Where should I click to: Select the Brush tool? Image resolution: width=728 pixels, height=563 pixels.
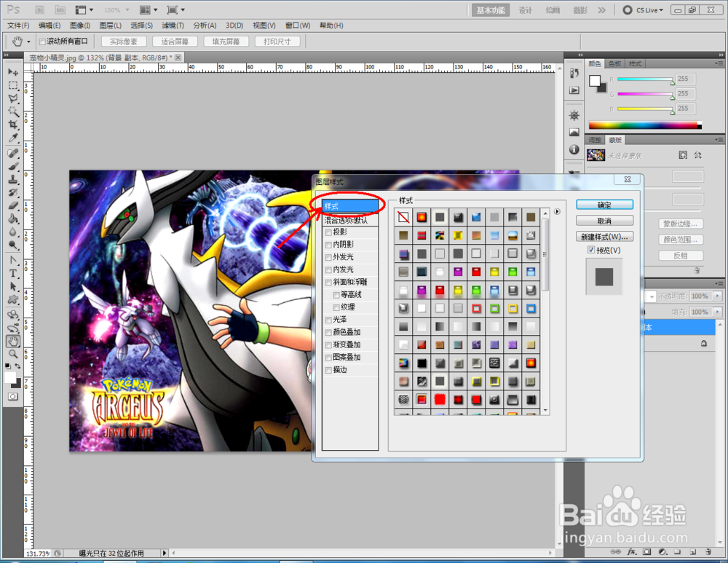13,166
